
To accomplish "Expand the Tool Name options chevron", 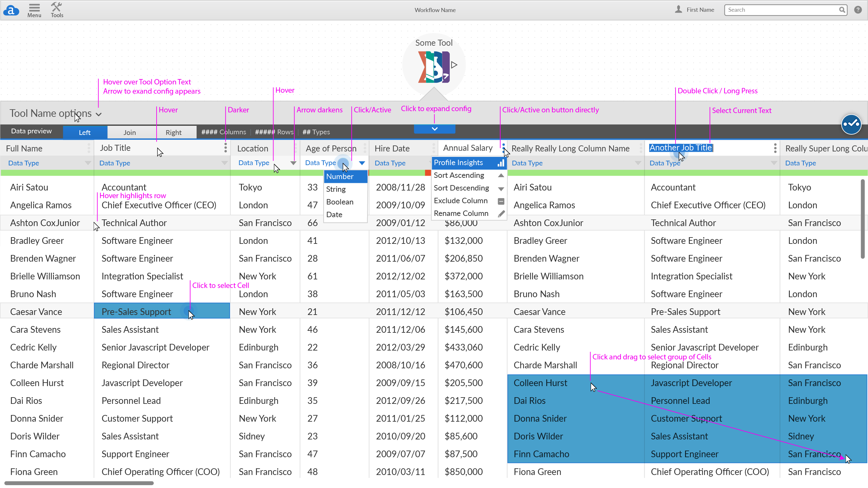I will pyautogui.click(x=98, y=114).
